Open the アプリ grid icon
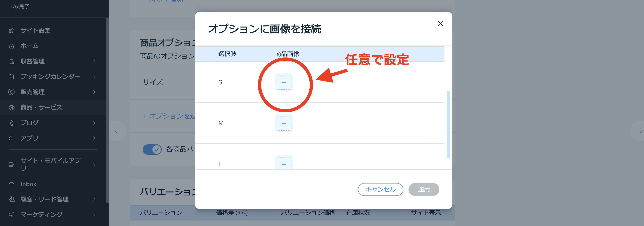644x226 pixels. tap(11, 138)
